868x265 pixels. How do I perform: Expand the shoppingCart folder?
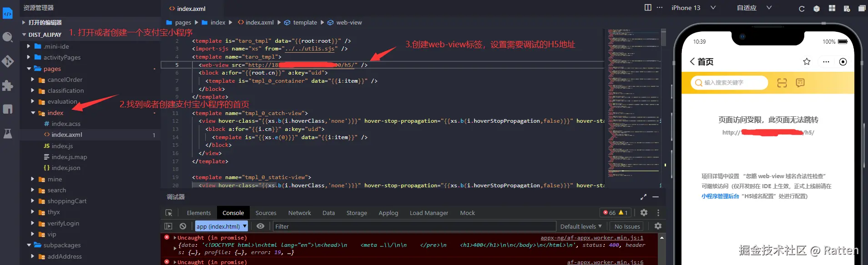coord(33,201)
